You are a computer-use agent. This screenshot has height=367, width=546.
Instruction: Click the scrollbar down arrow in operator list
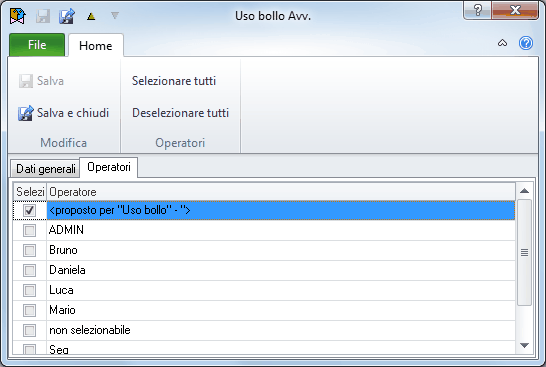coord(524,345)
